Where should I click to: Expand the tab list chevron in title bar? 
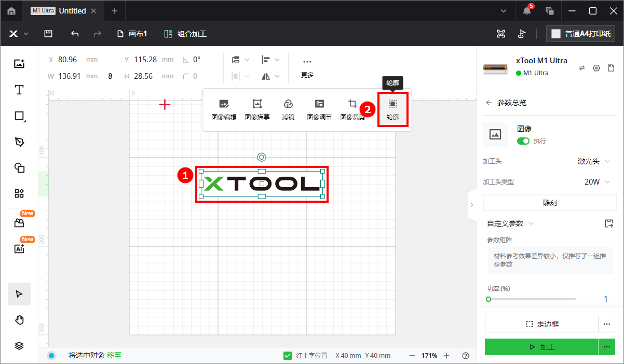504,11
